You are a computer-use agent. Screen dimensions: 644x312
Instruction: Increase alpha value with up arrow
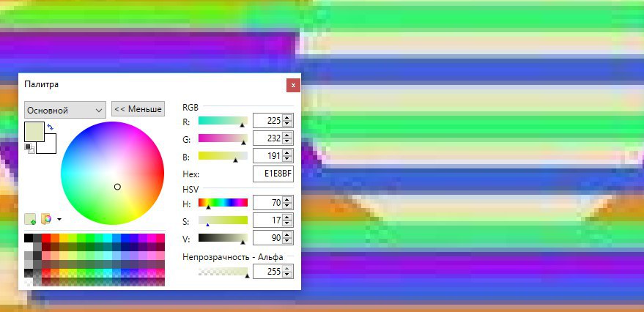[x=287, y=269]
